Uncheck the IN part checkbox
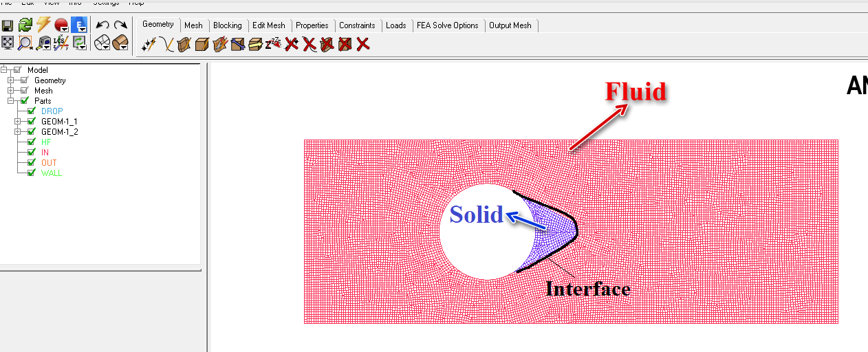The height and width of the screenshot is (352, 868). pyautogui.click(x=31, y=153)
